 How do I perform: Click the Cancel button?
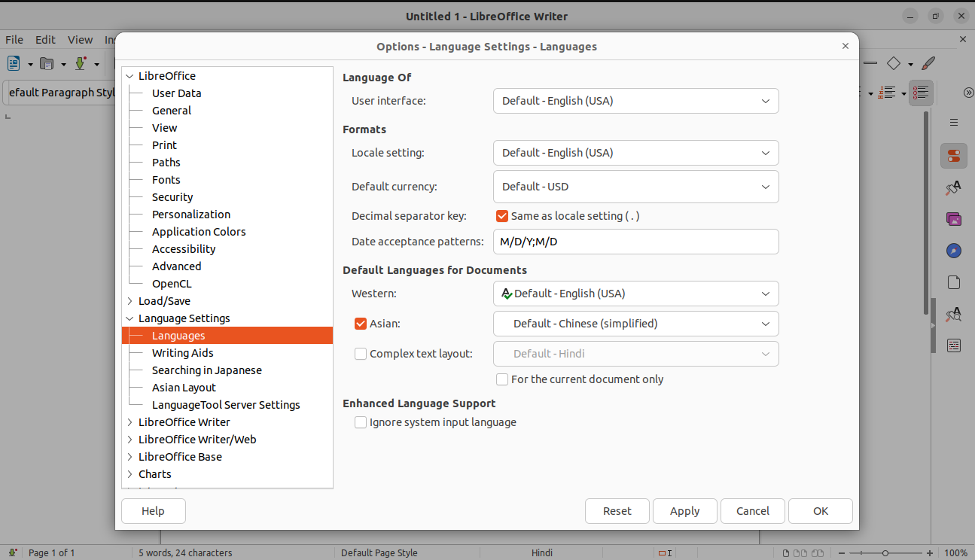(x=753, y=511)
